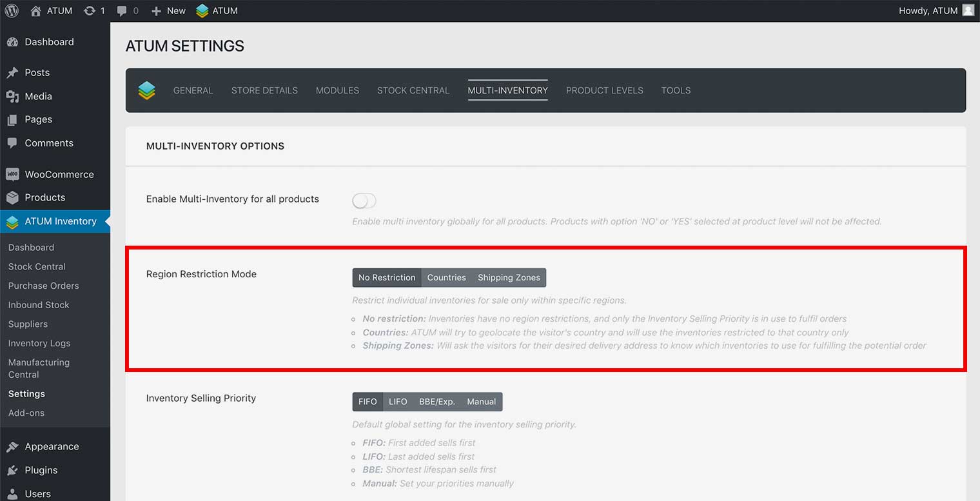The height and width of the screenshot is (501, 980).
Task: Open the New content menu in admin bar
Action: pyautogui.click(x=168, y=11)
